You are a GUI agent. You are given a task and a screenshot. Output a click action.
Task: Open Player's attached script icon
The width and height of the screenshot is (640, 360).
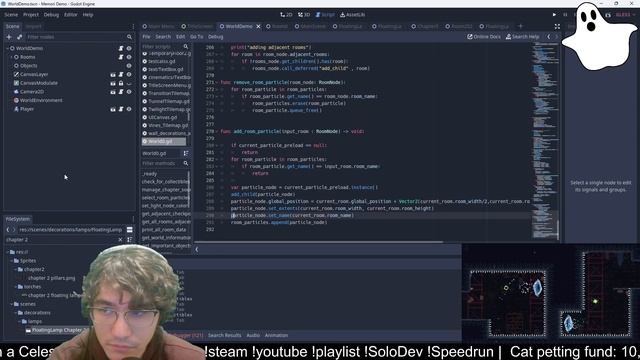(121, 109)
